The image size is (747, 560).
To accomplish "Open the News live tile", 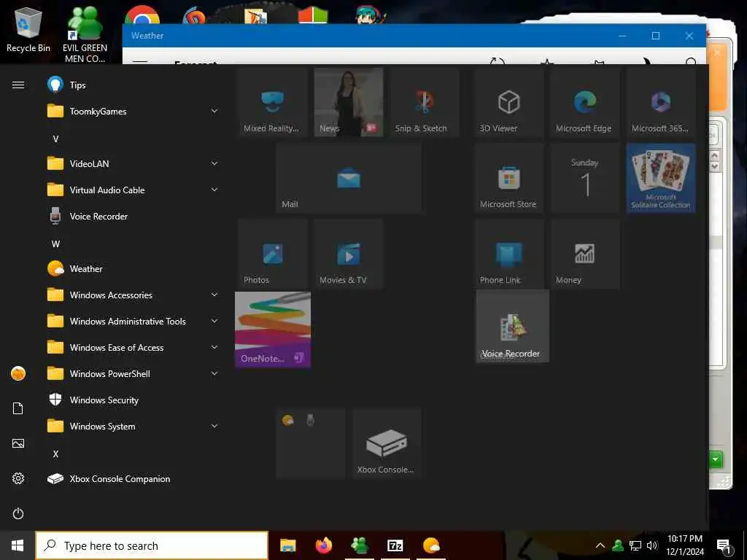I will tap(349, 102).
